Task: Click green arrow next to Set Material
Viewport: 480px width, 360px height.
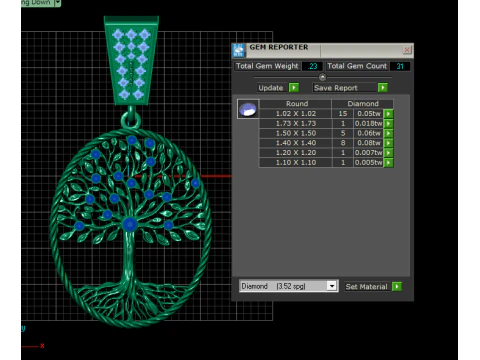Action: click(397, 287)
